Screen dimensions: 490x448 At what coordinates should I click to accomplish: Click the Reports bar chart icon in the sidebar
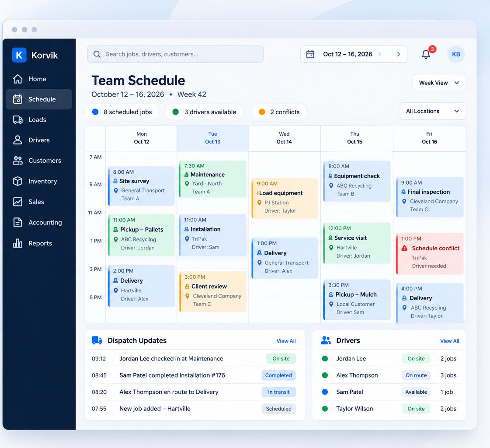(18, 243)
